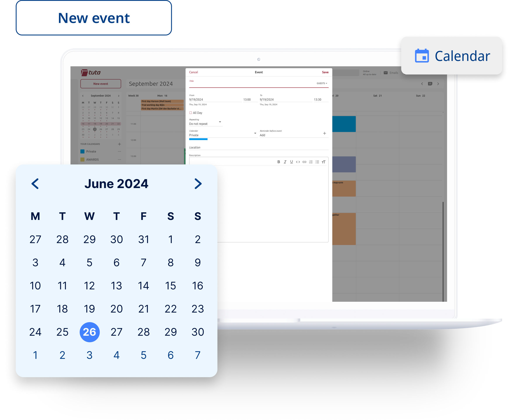Click the Link insertion icon
The width and height of the screenshot is (518, 420).
tap(305, 162)
